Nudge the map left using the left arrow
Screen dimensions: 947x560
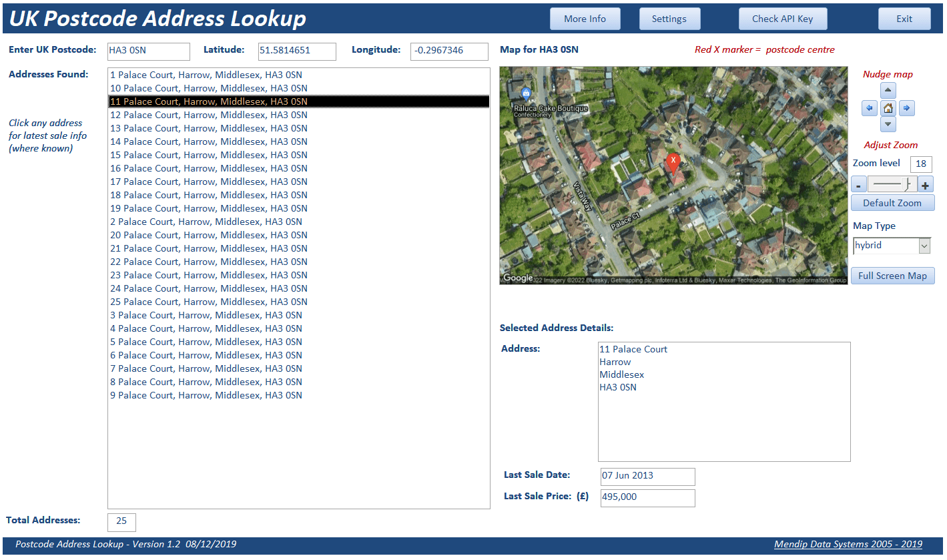[869, 107]
